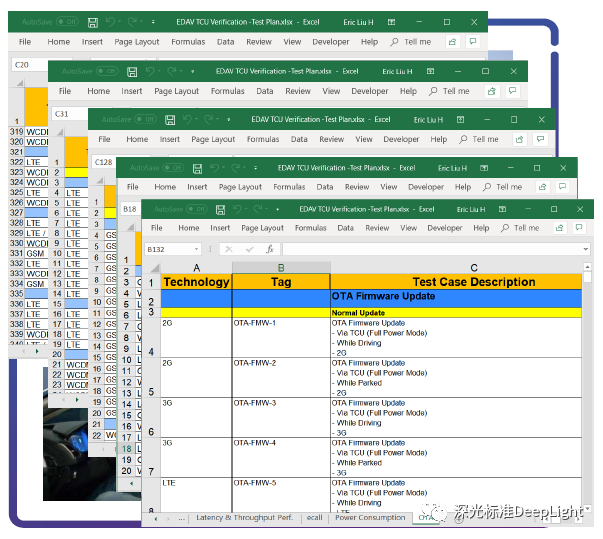This screenshot has width=603, height=539.
Task: Open View tab in second Excel window (C31)
Action: click(x=331, y=91)
